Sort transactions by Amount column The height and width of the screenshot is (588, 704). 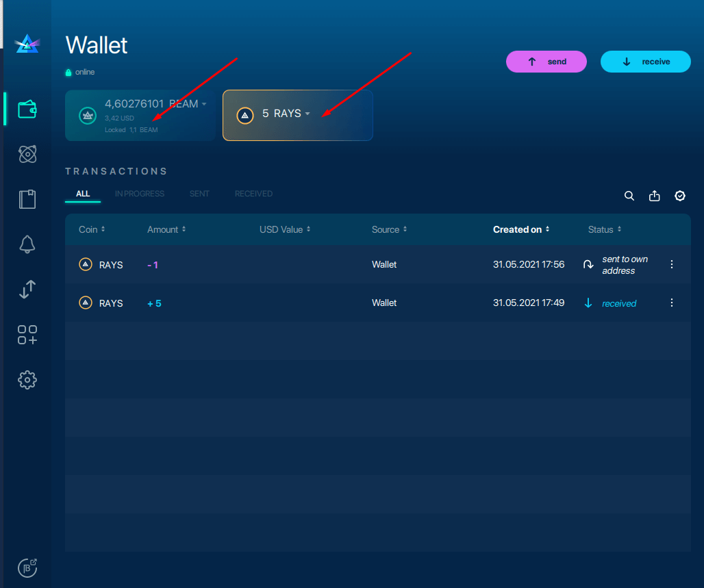coord(166,229)
